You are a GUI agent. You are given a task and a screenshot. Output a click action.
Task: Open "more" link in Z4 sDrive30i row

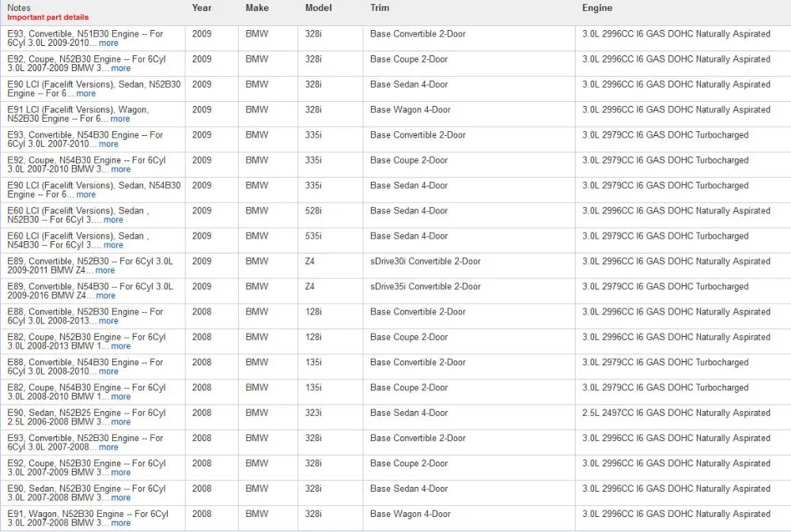tap(105, 270)
